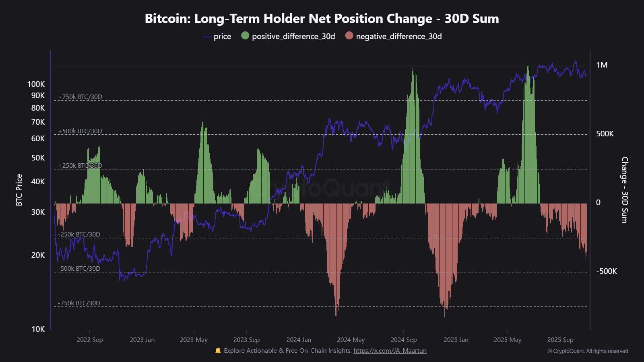Click the +750k BTC/30D threshold label
Screen dimensions: 644x362
point(80,97)
